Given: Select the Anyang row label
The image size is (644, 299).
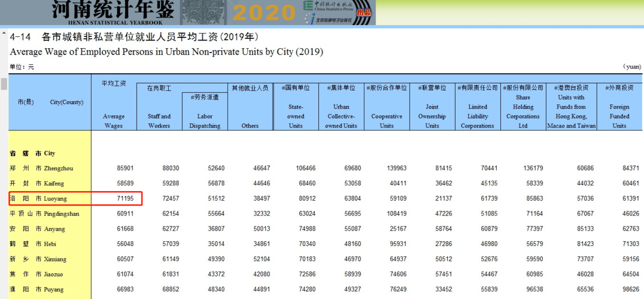Looking at the screenshot, I should [x=36, y=229].
